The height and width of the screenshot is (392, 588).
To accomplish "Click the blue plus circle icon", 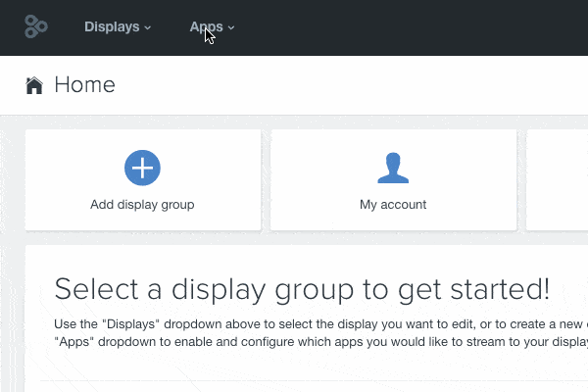I will (x=142, y=168).
